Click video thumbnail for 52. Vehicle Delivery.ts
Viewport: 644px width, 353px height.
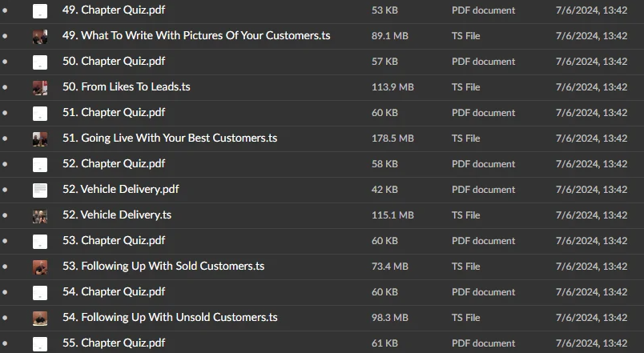pyautogui.click(x=40, y=215)
